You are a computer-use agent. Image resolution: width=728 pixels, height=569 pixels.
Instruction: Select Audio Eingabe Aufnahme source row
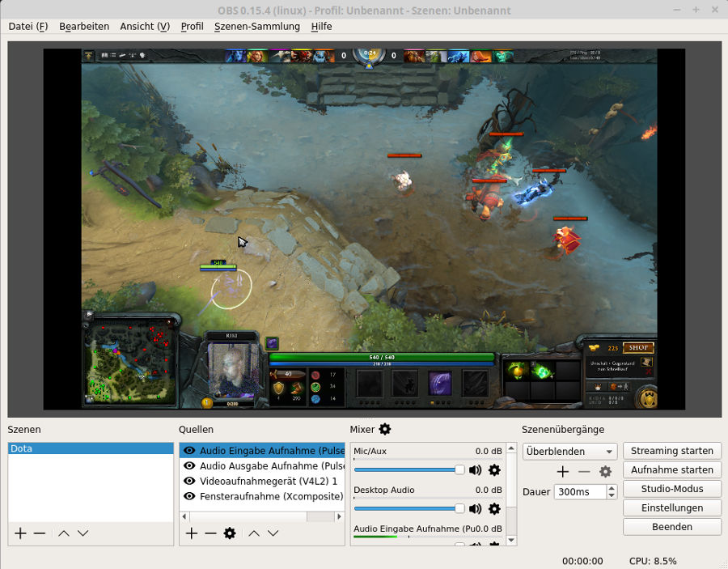262,450
